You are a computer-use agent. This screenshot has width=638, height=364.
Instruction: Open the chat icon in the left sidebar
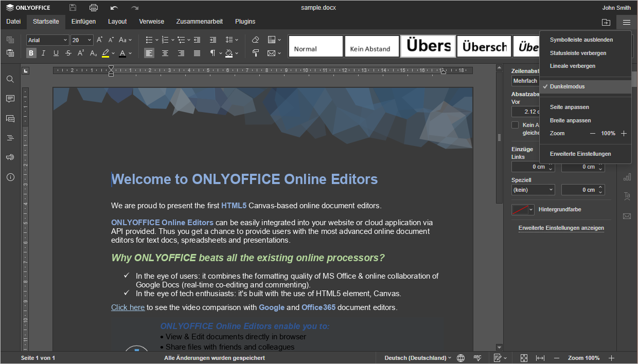(10, 118)
